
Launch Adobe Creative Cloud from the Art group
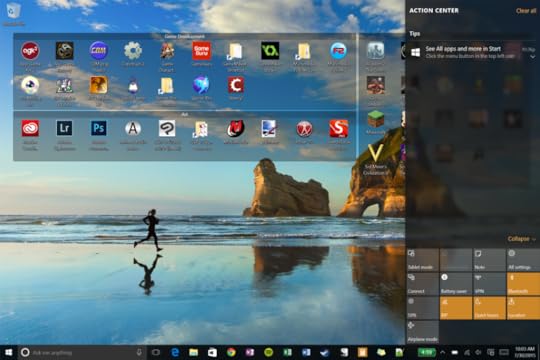30,128
